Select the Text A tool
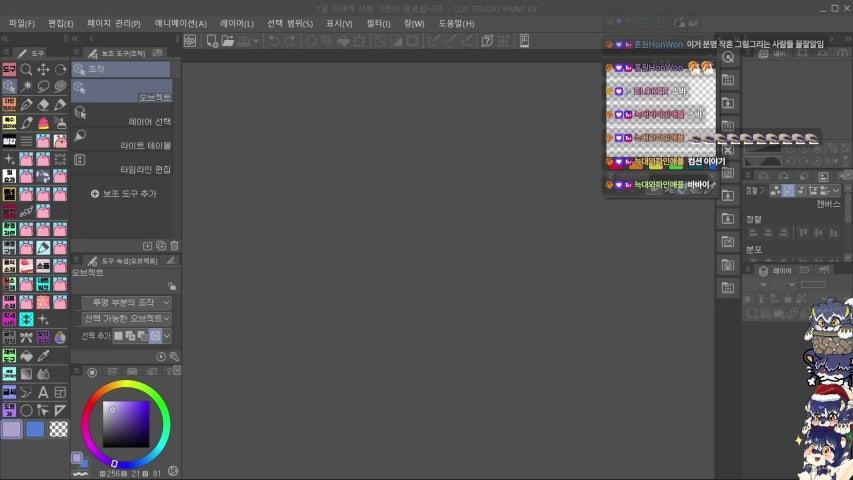The image size is (853, 480). (x=43, y=392)
